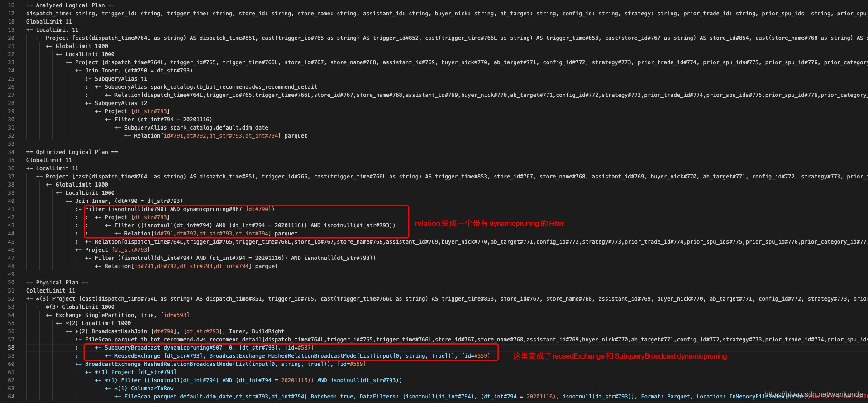This screenshot has height=403, width=868.
Task: Click 'Join Inner, (dt#790 = dt_str#793)' on line 24
Action: click(139, 71)
